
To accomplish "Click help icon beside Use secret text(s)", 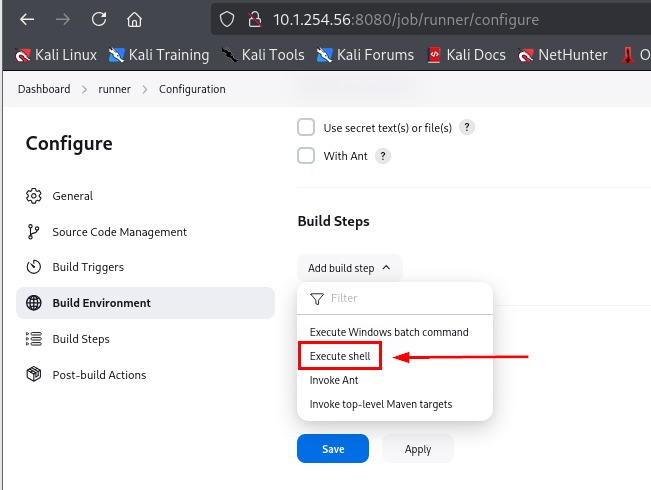I will [466, 128].
